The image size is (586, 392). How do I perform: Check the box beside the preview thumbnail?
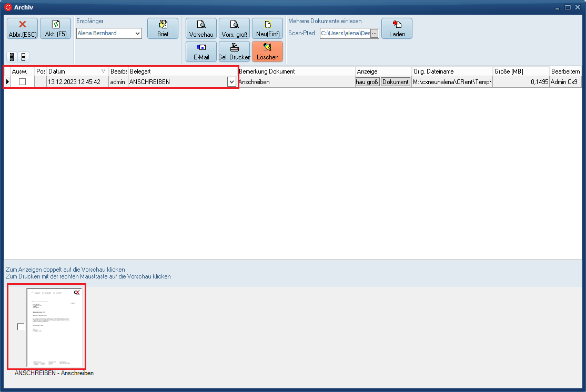[21, 327]
